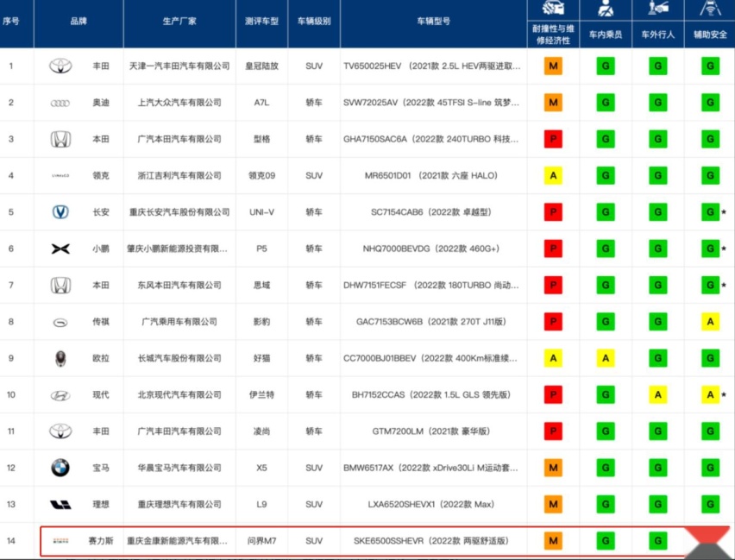Click the crashworthiness and repair economy header icon
The image size is (735, 560).
click(553, 9)
